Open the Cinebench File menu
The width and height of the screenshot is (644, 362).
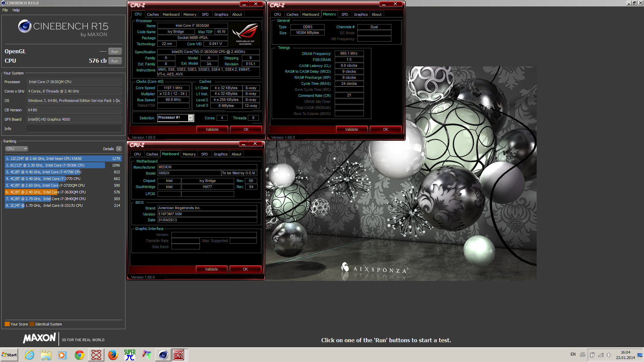(5, 10)
